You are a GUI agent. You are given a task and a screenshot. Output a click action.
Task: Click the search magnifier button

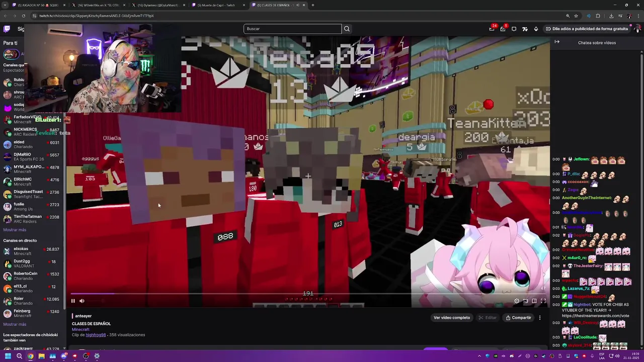tap(347, 29)
